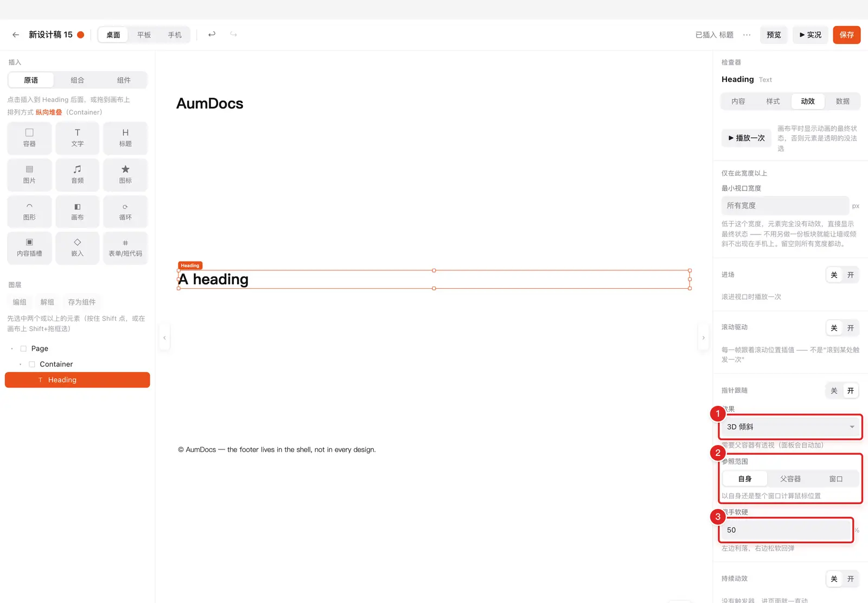Set 参照范围 to 窗口
The image size is (868, 603).
[x=836, y=479]
